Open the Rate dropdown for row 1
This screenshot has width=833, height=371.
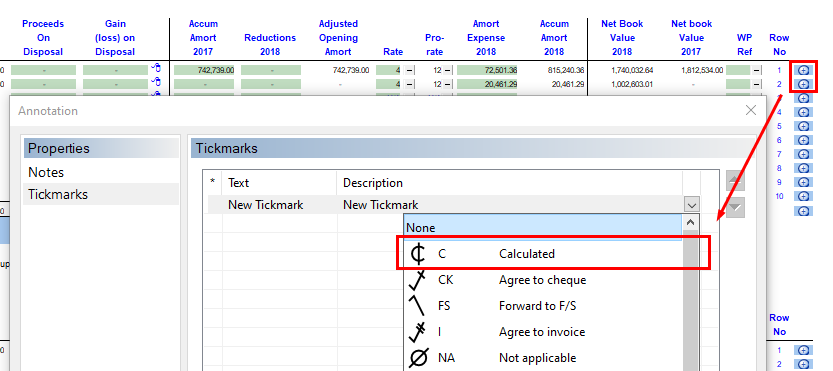click(x=410, y=70)
